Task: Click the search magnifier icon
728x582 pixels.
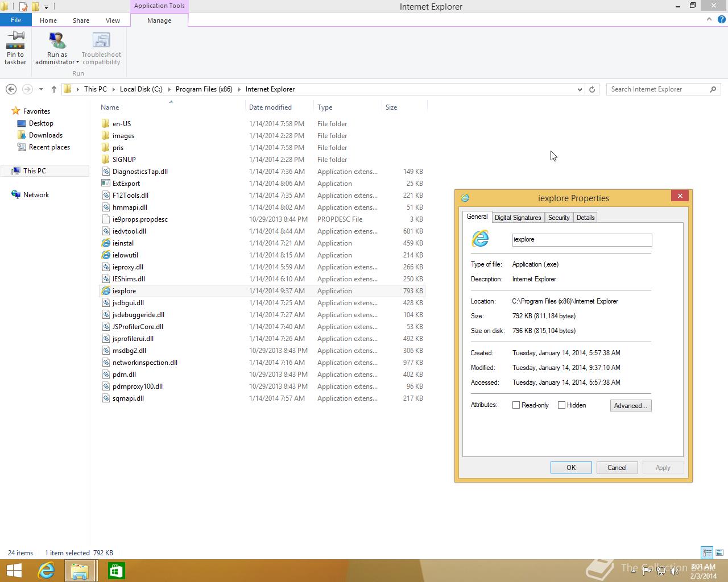Action: coord(713,89)
